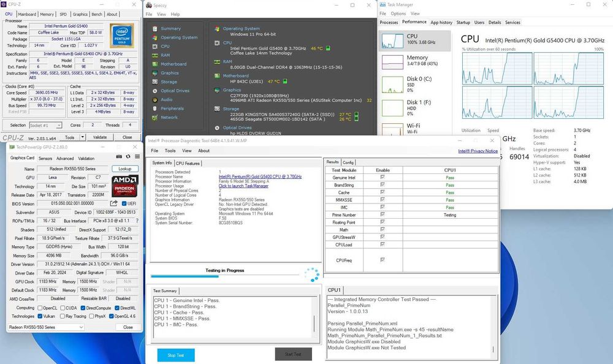This screenshot has width=613, height=364.
Task: Open Graphics icon in Speccy sidebar
Action: tap(155, 73)
